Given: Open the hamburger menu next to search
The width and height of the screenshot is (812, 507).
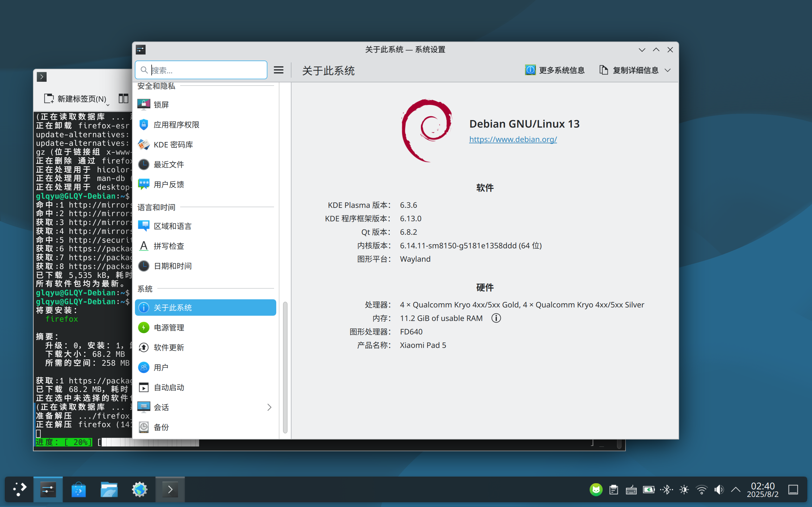Looking at the screenshot, I should point(278,70).
